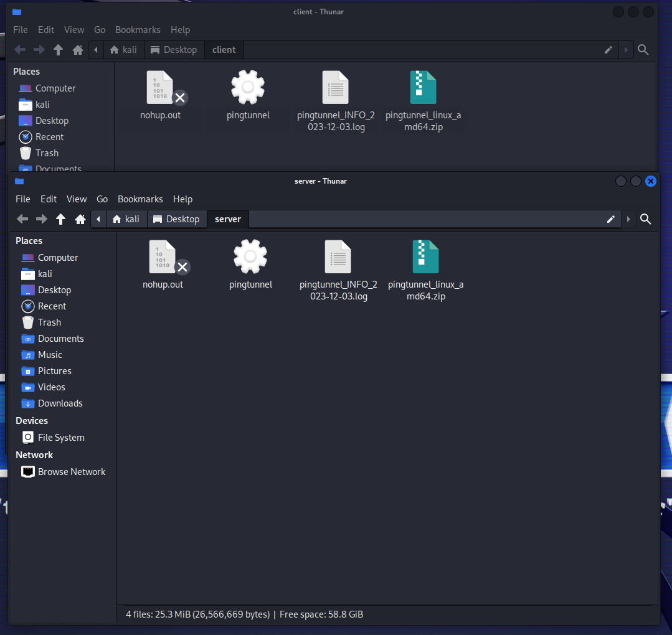Open search in server window
The image size is (672, 635).
[x=645, y=219]
